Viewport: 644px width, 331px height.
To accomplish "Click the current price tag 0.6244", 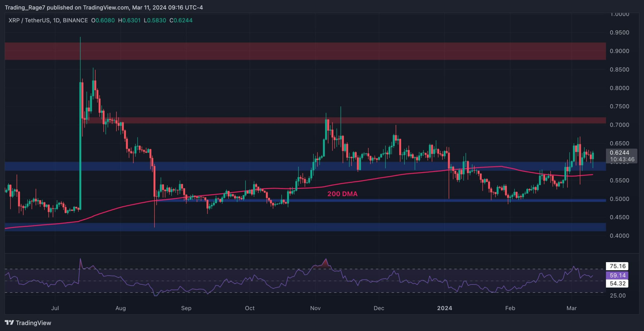I will tap(619, 153).
